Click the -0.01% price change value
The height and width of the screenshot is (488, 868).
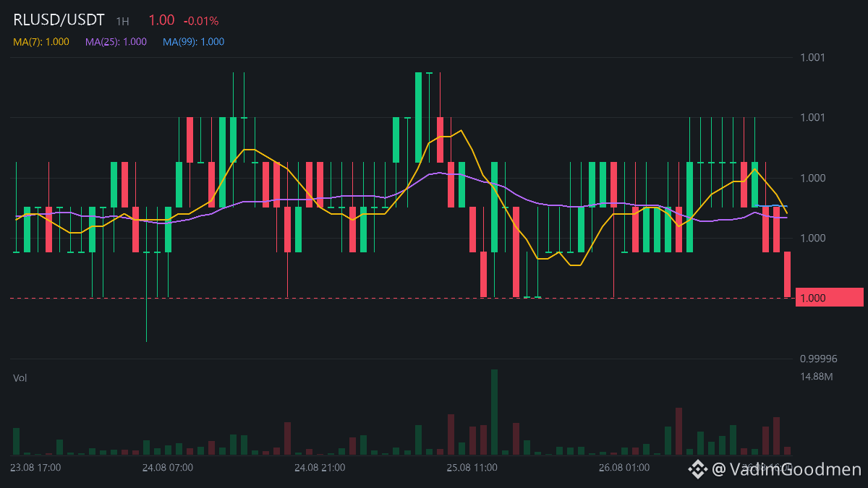click(201, 21)
